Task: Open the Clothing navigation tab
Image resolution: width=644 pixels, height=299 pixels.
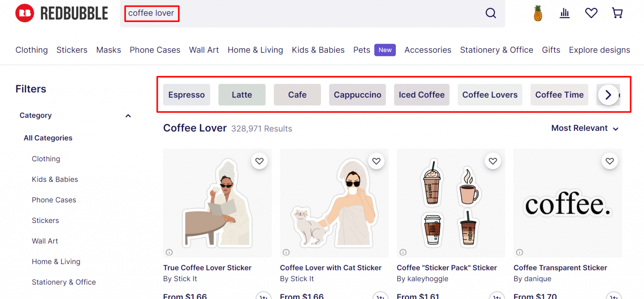Action: (x=31, y=50)
